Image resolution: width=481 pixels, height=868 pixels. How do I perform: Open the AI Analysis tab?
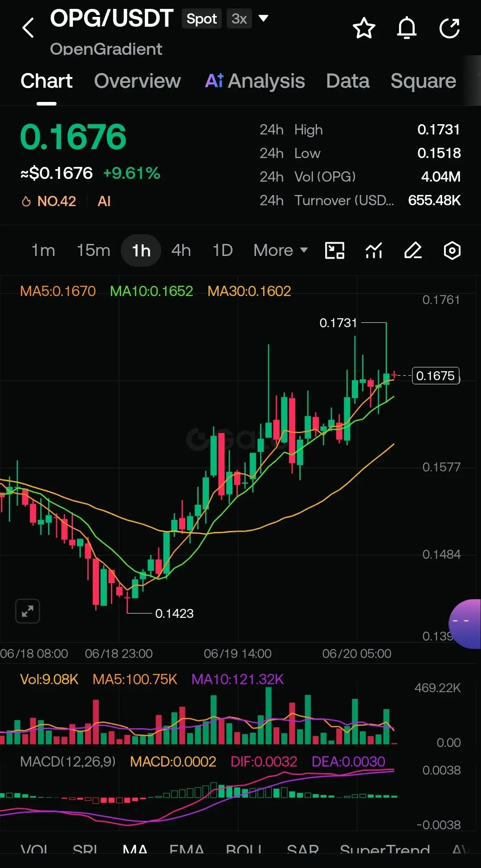tap(255, 81)
